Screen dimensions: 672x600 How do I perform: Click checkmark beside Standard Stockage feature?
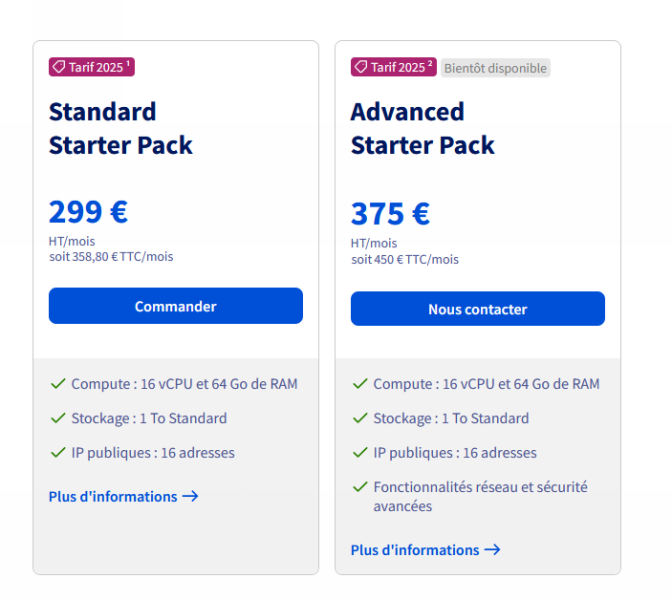(x=58, y=418)
